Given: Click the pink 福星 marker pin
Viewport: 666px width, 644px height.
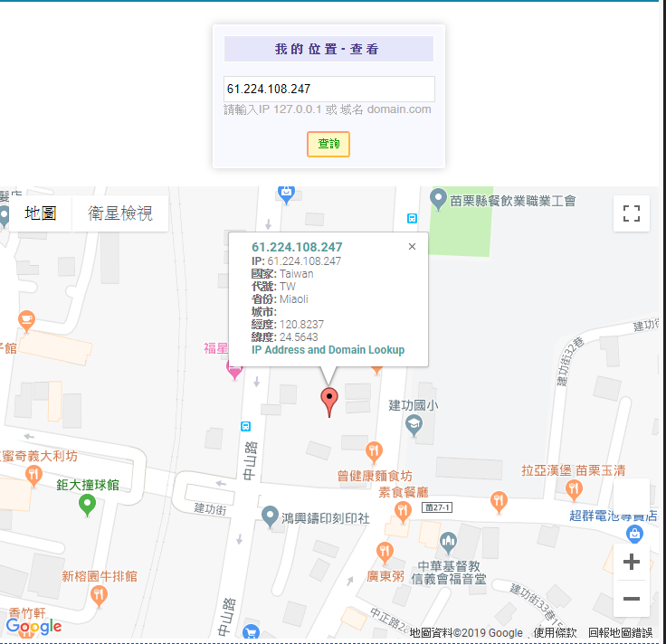Looking at the screenshot, I should 234,370.
